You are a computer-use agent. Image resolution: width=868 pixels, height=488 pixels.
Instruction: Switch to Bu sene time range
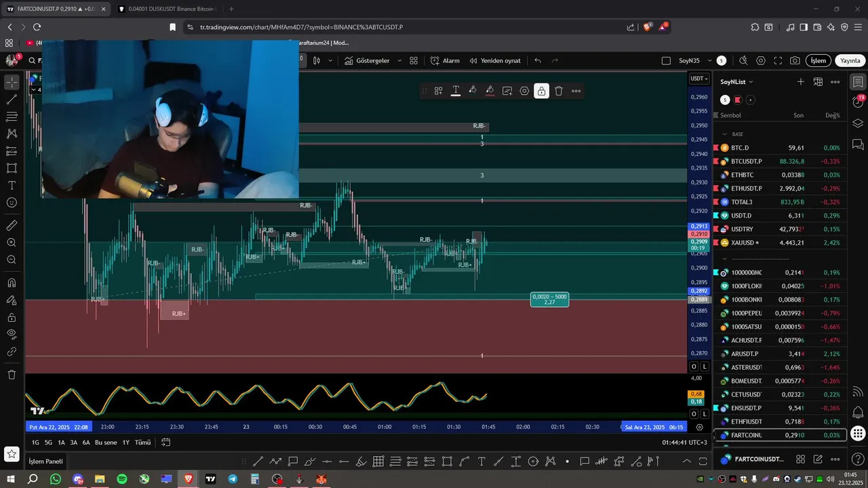click(x=105, y=443)
